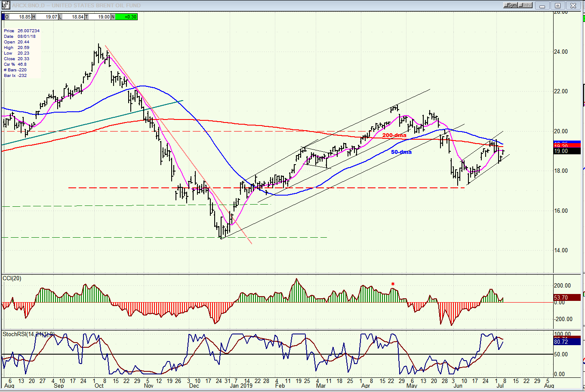
Task: Click the red 200-dma label
Action: (x=394, y=135)
